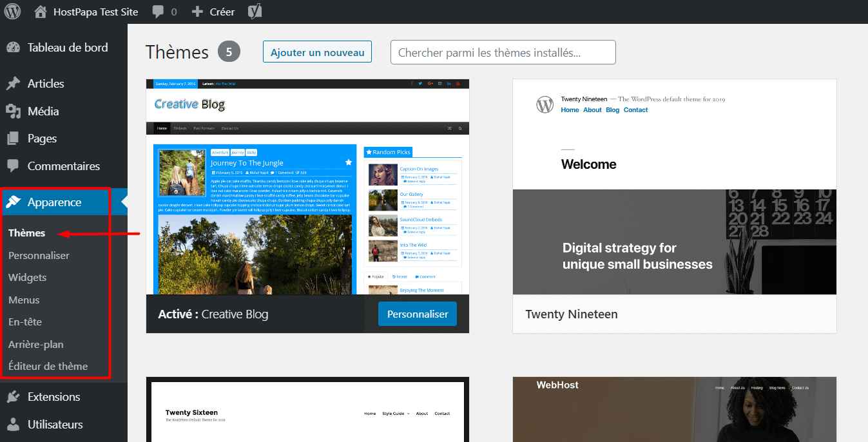Click the Ajouter un nouveau button

(x=317, y=52)
